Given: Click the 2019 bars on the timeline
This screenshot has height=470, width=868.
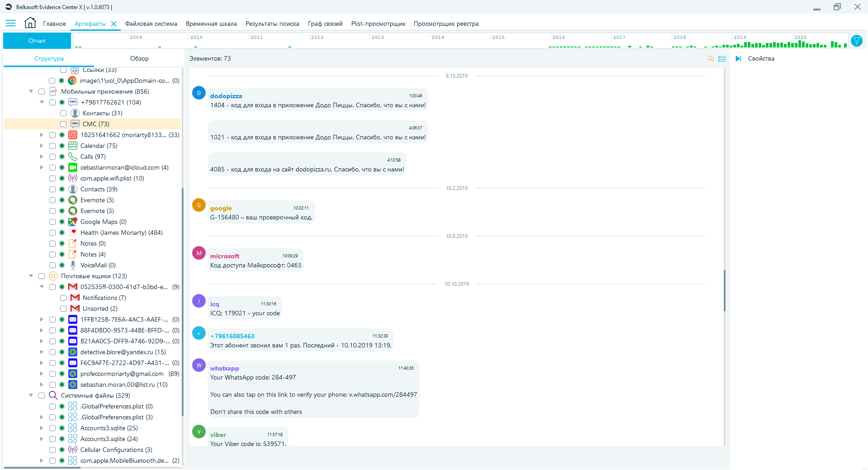Looking at the screenshot, I should tap(762, 44).
